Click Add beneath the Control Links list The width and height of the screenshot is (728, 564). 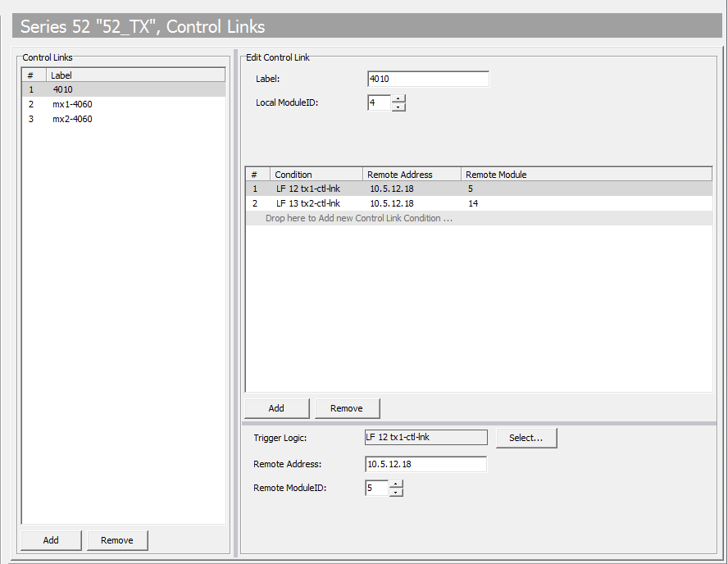click(50, 539)
